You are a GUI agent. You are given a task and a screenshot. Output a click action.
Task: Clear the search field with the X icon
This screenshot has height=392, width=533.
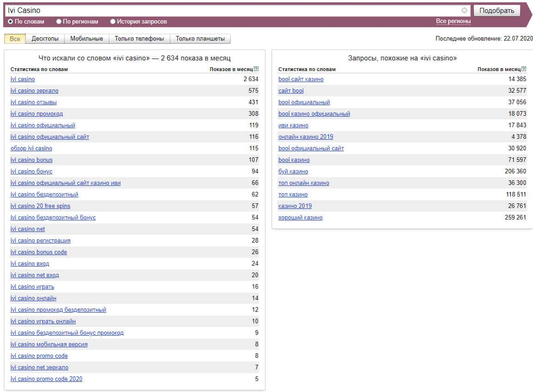[x=464, y=11]
